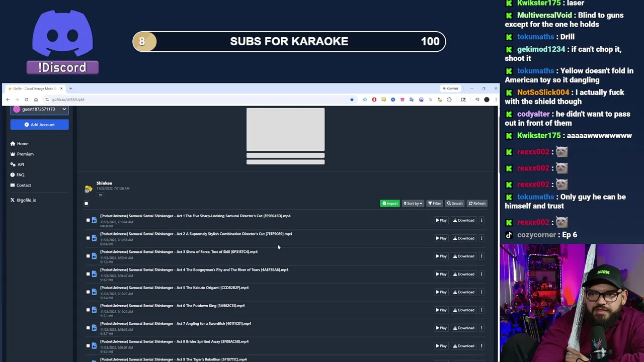Download the Act 1 file

(x=464, y=220)
